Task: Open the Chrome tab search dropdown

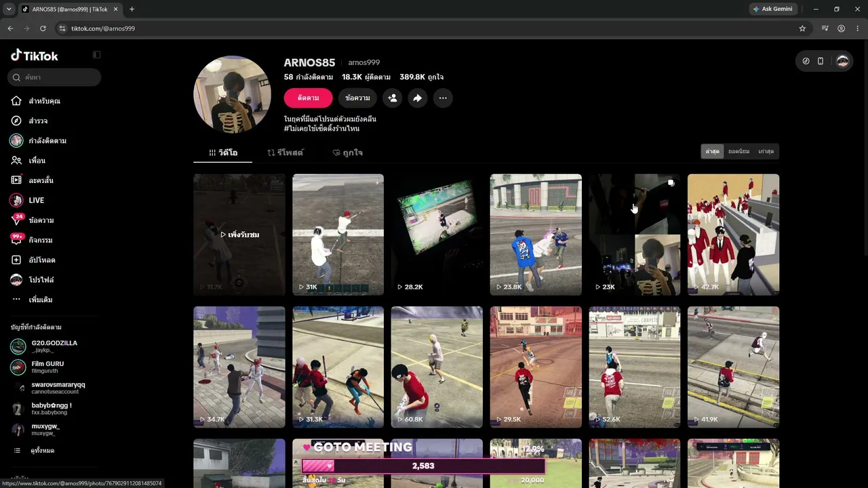Action: [x=9, y=9]
